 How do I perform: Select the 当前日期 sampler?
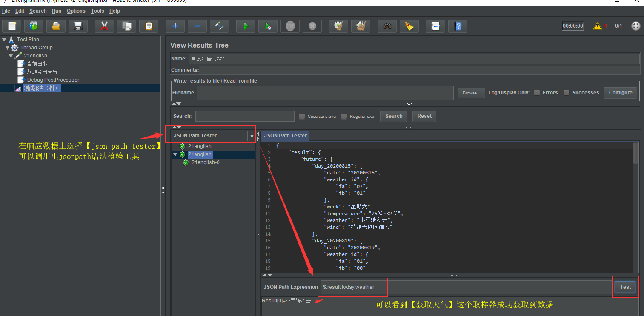click(x=37, y=64)
